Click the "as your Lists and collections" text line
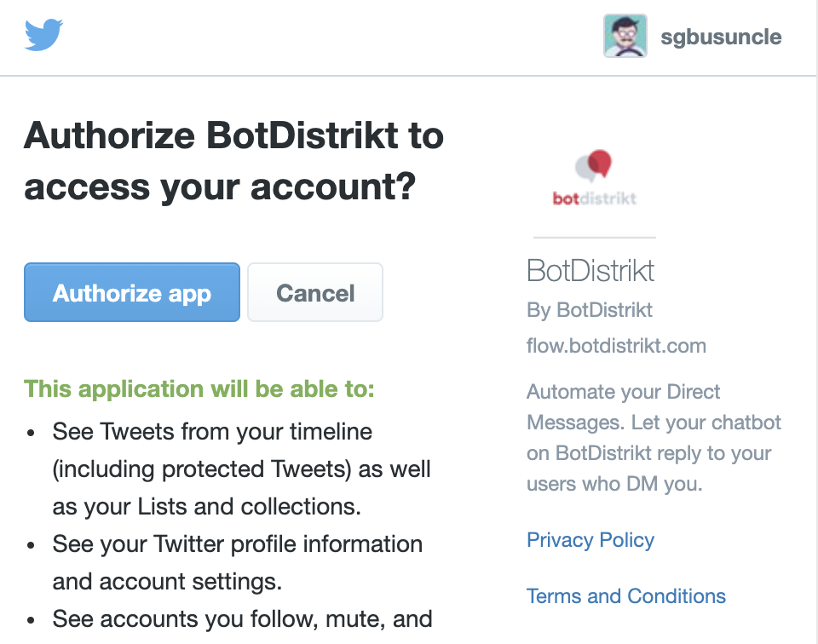Viewport: 818px width, 644px height. [x=206, y=507]
